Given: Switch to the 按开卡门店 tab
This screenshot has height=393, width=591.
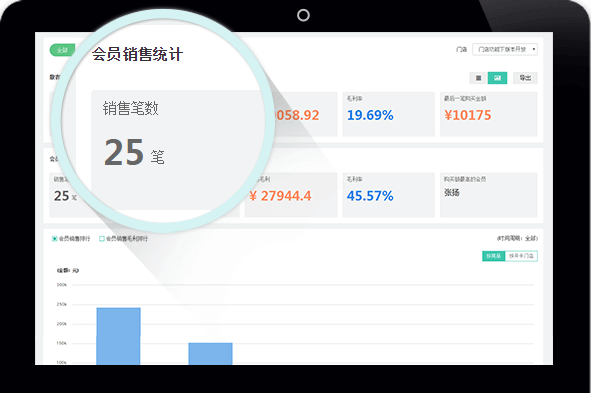Looking at the screenshot, I should 521,256.
